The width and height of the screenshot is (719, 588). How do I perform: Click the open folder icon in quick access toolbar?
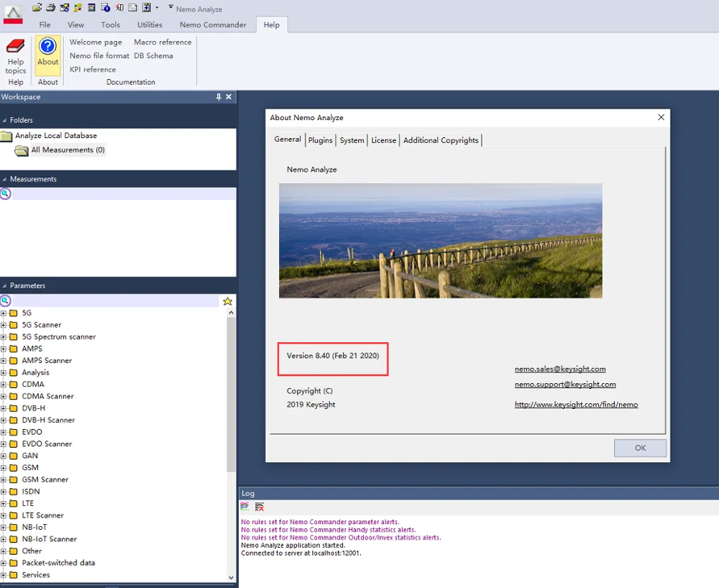point(37,7)
